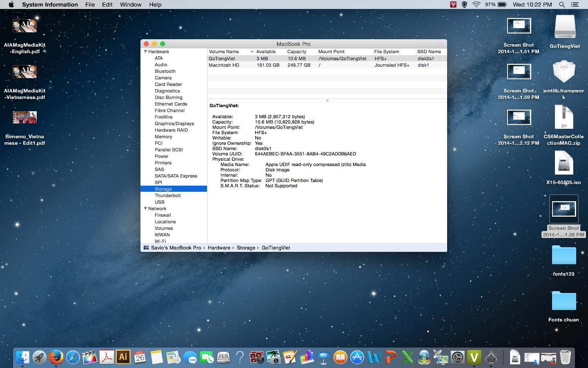This screenshot has width=588, height=368.
Task: Open System Information application menu
Action: 50,4
